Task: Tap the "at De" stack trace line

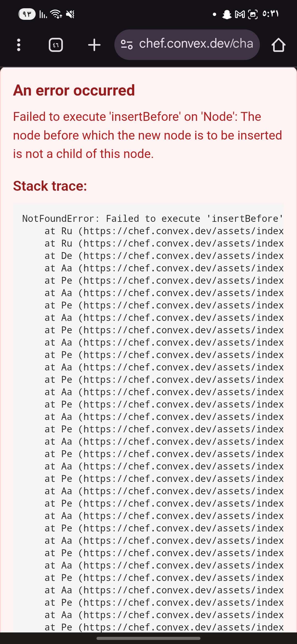Action: tap(164, 256)
